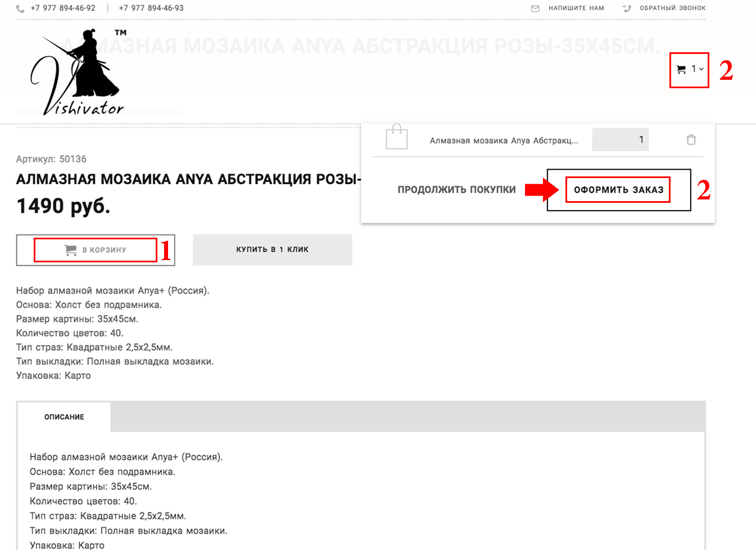Click the cart item quantity field
Image resolution: width=756 pixels, height=550 pixels.
tap(620, 140)
